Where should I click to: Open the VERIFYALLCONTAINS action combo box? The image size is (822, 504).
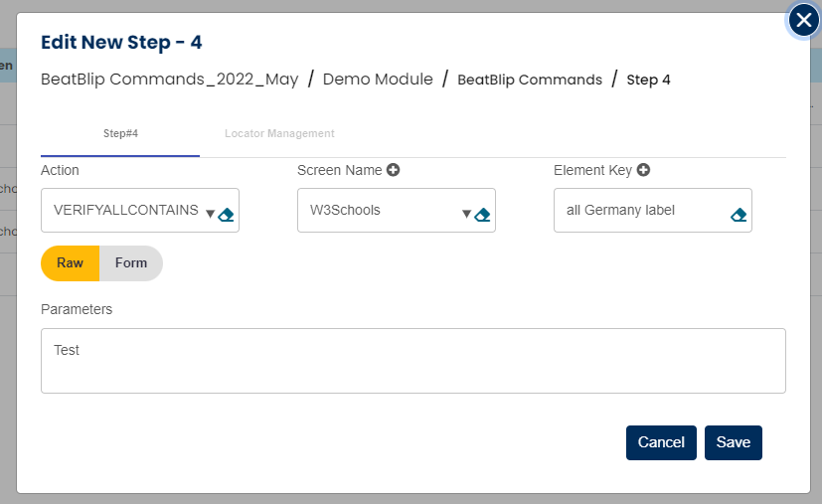(124, 211)
